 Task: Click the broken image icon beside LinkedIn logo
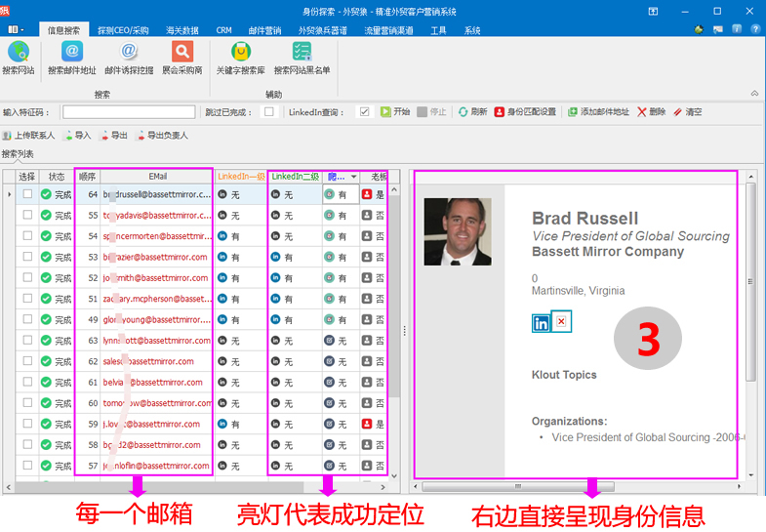[561, 321]
